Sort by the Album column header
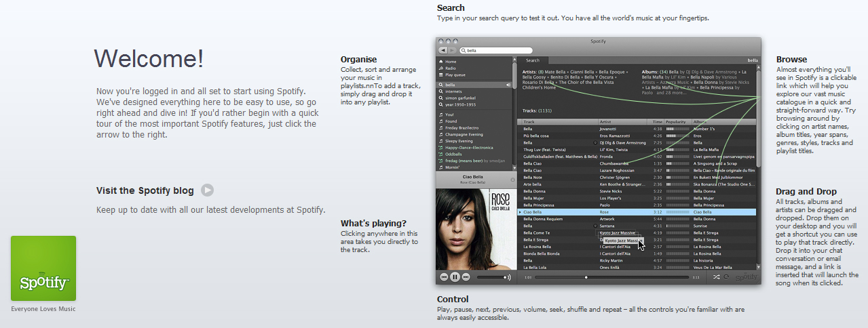The width and height of the screenshot is (868, 328). click(723, 122)
